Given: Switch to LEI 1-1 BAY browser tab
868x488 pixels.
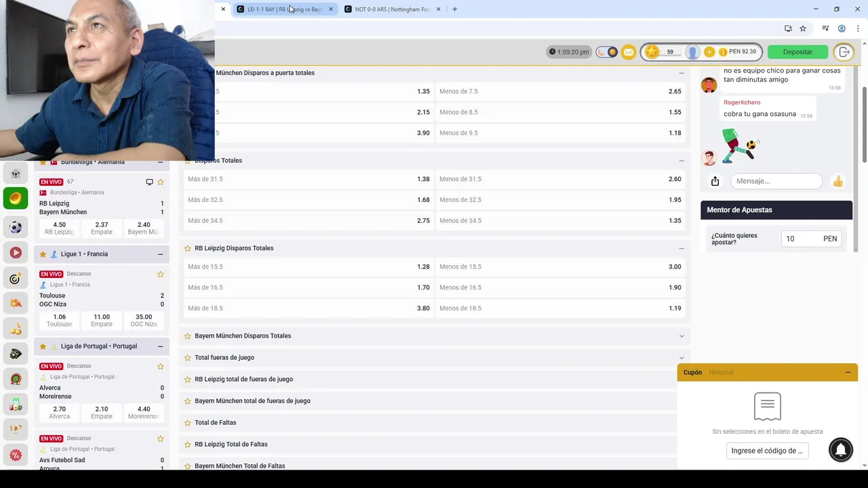Looking at the screenshot, I should (x=285, y=9).
